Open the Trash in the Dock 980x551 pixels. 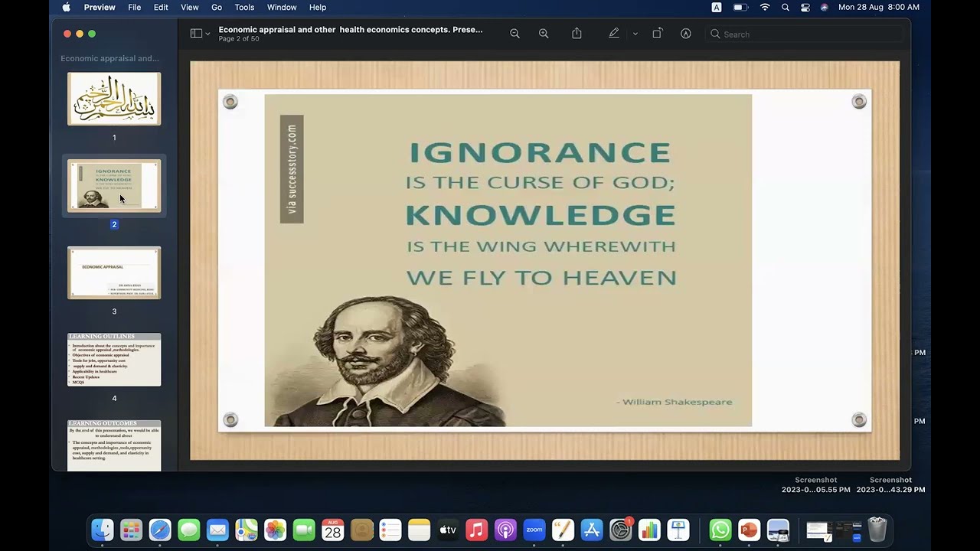[x=877, y=530]
